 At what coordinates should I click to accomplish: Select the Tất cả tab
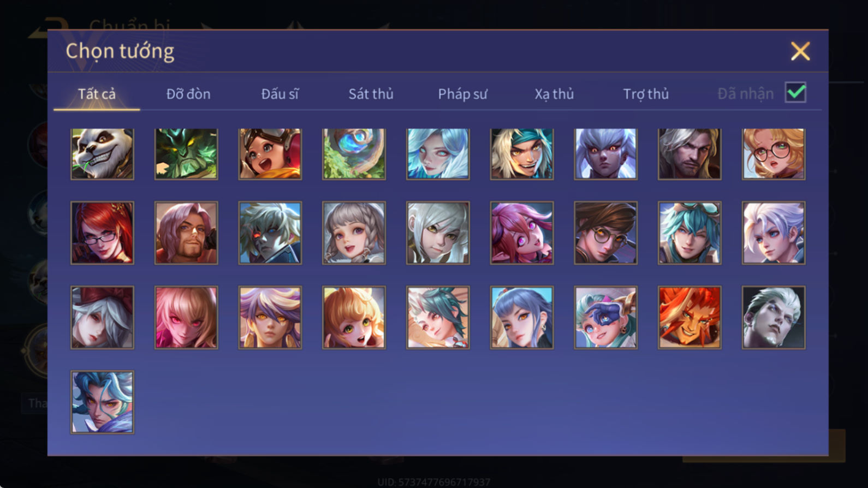click(97, 94)
